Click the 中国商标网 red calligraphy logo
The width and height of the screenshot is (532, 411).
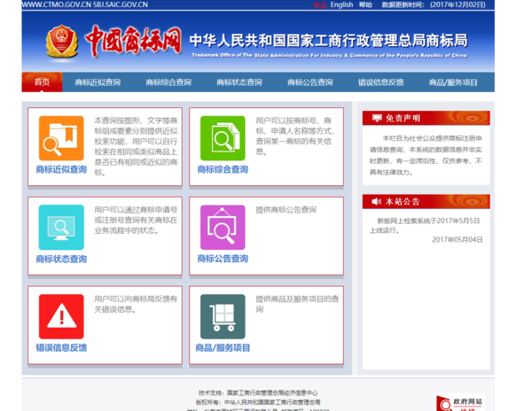133,41
